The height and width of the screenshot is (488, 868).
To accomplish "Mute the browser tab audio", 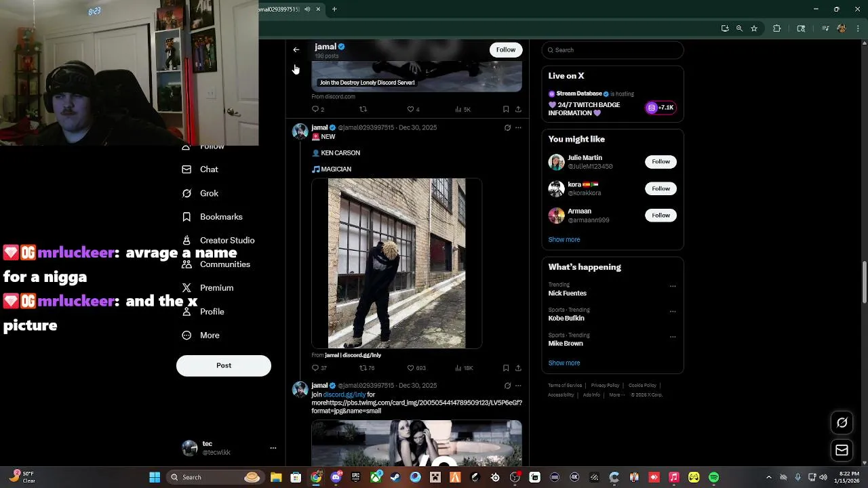I will click(x=307, y=9).
